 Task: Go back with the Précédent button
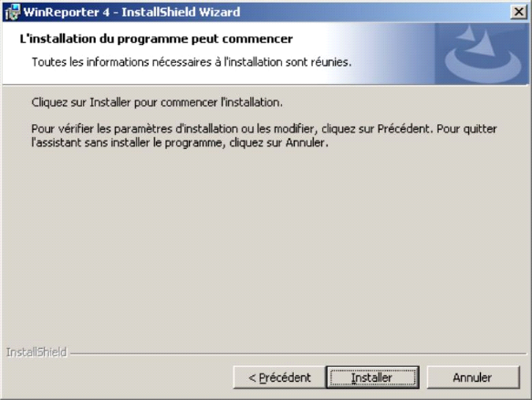point(279,377)
